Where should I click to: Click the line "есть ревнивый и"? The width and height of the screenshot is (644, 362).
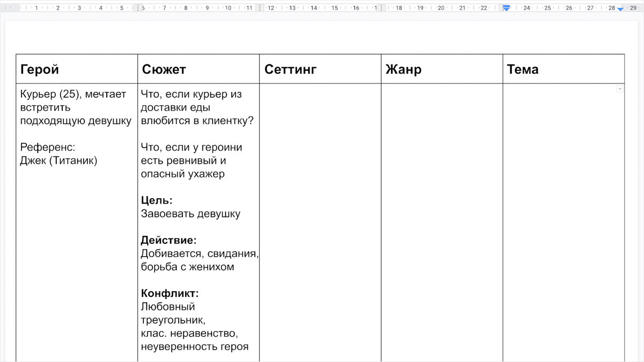(x=183, y=161)
